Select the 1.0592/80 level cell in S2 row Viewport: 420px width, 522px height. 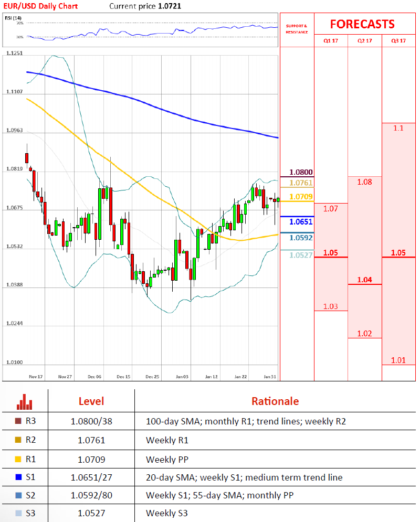click(91, 496)
